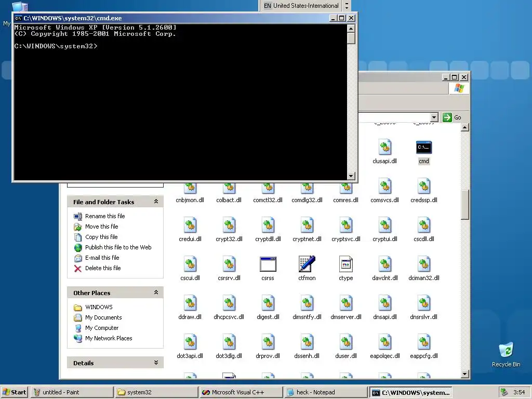Select the dhcpcsvc.dll file icon
Viewport: 532px width, 399px height.
(229, 303)
